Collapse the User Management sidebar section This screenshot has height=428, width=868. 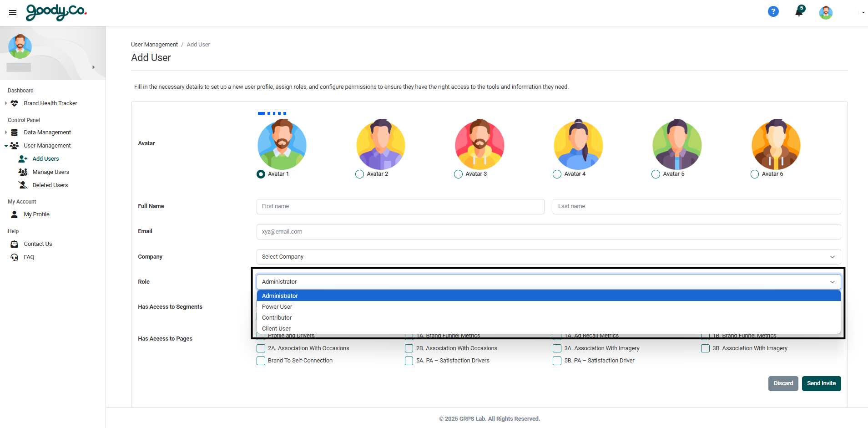click(x=5, y=146)
